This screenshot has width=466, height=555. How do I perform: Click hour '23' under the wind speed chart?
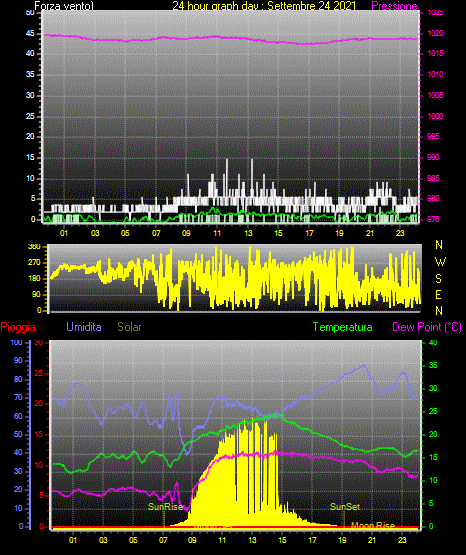coord(400,233)
